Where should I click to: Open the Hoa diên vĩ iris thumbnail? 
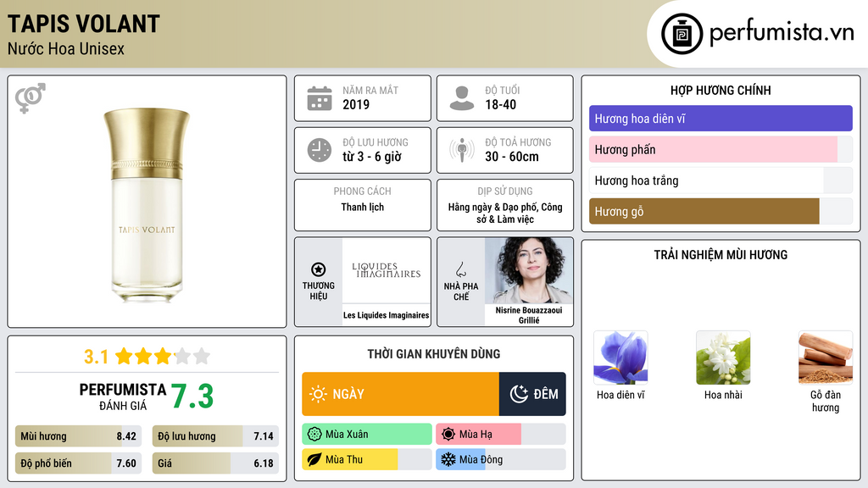pos(620,358)
